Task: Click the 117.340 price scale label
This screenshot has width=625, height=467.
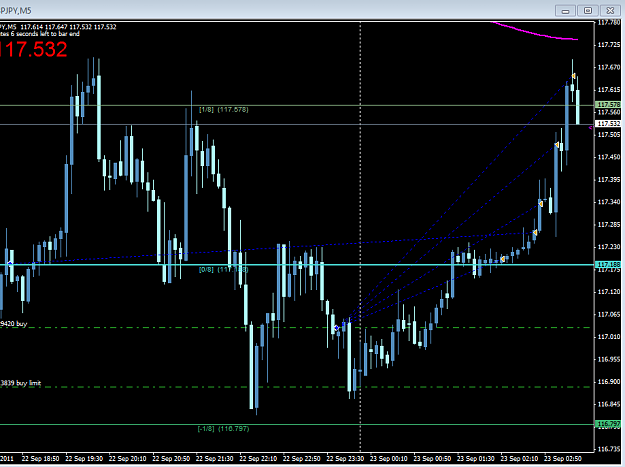Action: (x=609, y=202)
